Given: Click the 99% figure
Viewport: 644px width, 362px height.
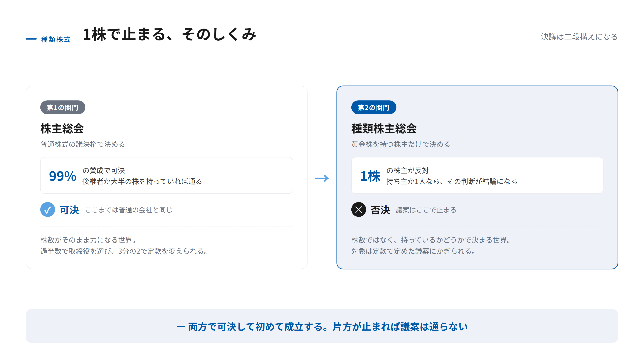Looking at the screenshot, I should click(63, 176).
